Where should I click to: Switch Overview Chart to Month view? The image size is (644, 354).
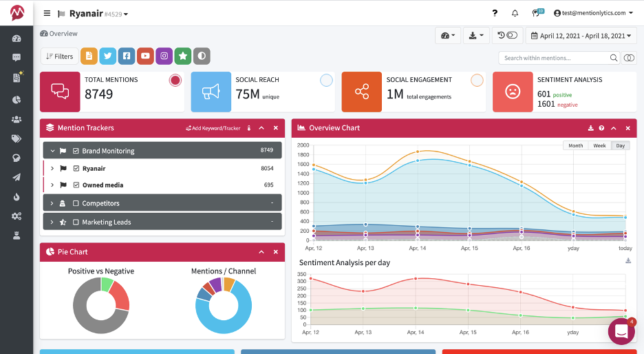pos(575,145)
